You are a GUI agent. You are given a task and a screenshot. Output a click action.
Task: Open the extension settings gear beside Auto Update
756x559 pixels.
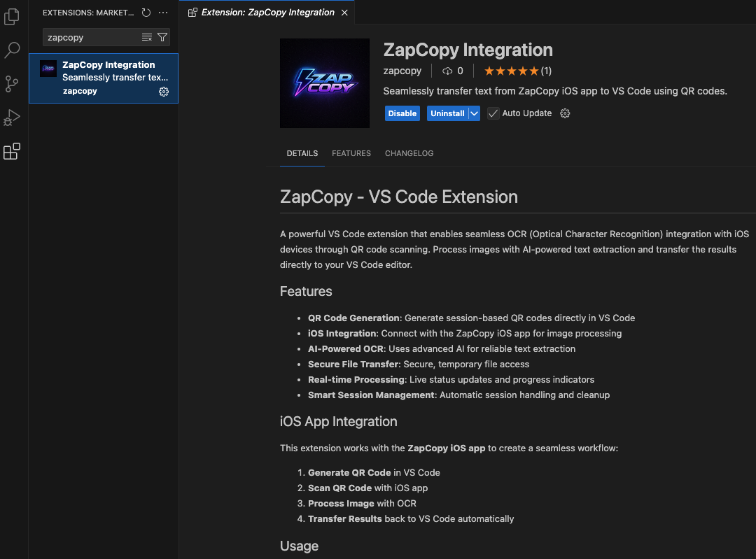[565, 113]
